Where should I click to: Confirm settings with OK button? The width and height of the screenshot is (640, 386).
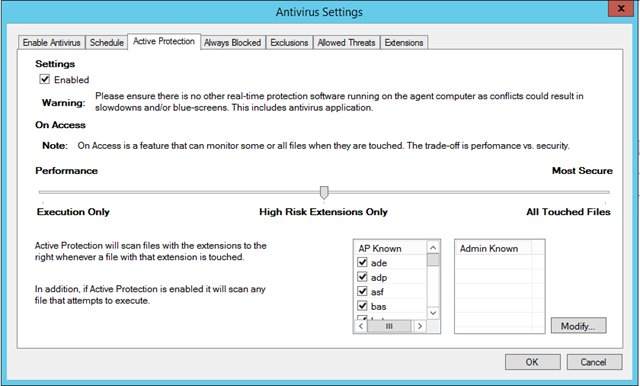coord(532,362)
